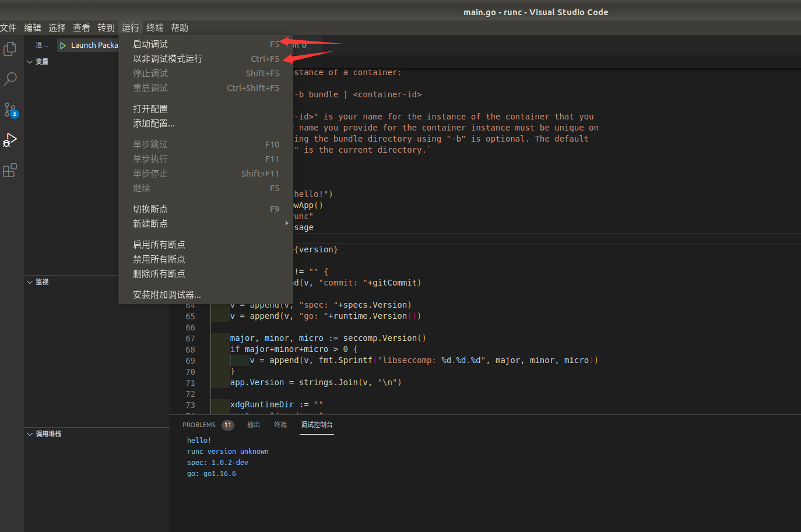The width and height of the screenshot is (801, 532).
Task: Click 'hello!' output in debug console
Action: point(199,441)
